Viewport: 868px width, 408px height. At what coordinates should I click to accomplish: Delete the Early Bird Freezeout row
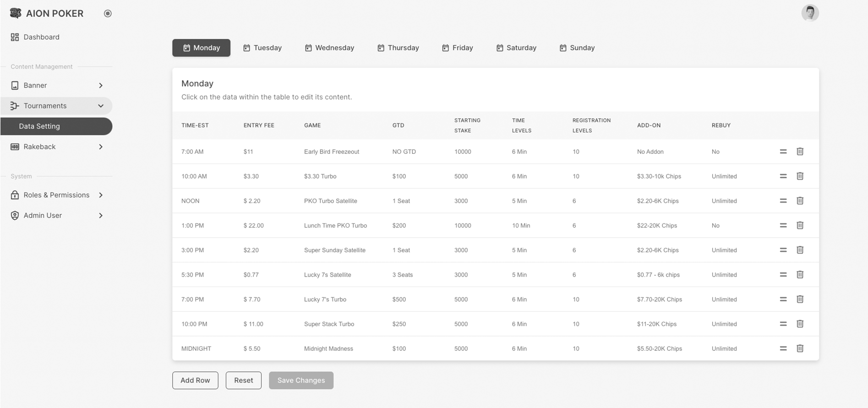[x=800, y=152]
